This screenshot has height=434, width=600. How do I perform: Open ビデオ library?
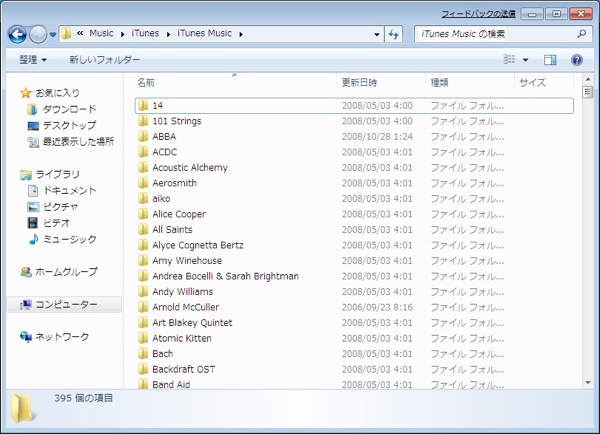click(x=56, y=223)
